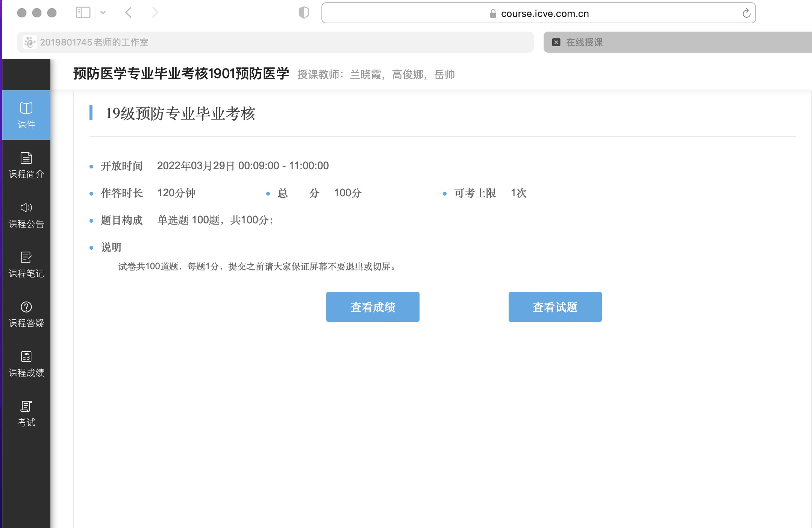Open 课程简介 course introduction icon

[26, 158]
